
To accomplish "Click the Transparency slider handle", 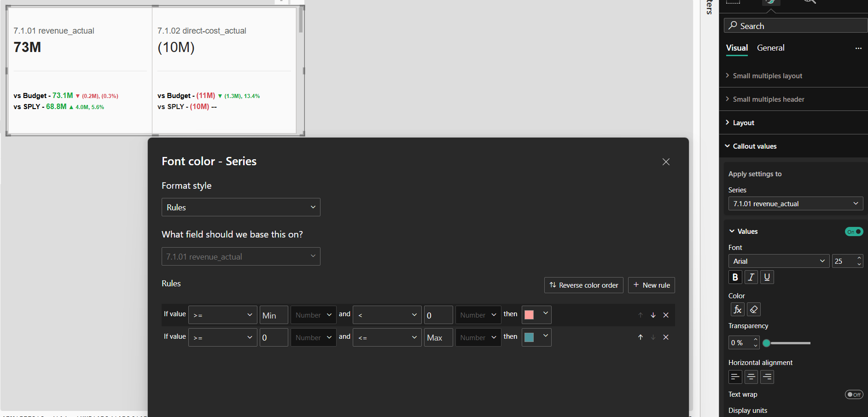I will pyautogui.click(x=766, y=343).
